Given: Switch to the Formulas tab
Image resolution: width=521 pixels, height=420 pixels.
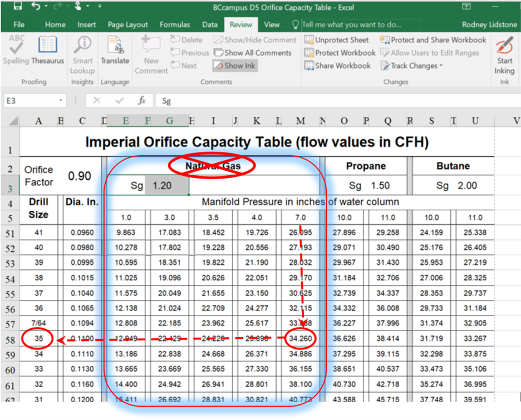Looking at the screenshot, I should tap(175, 24).
